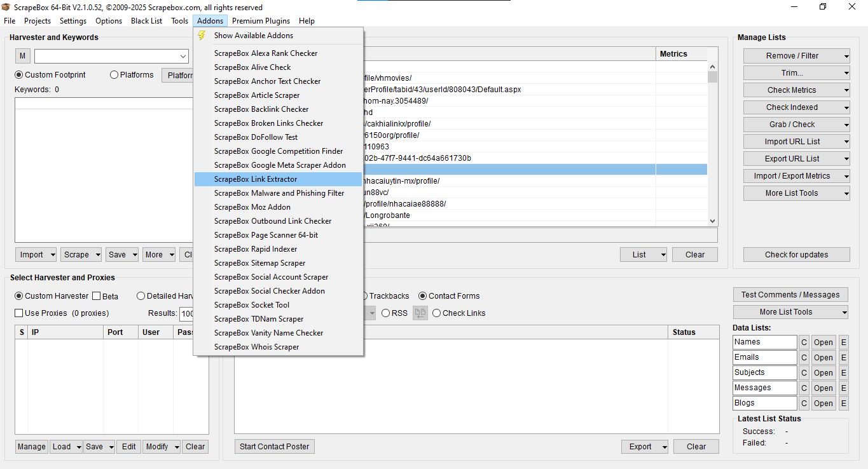Expand the Import / Export Metrics dropdown

click(797, 176)
